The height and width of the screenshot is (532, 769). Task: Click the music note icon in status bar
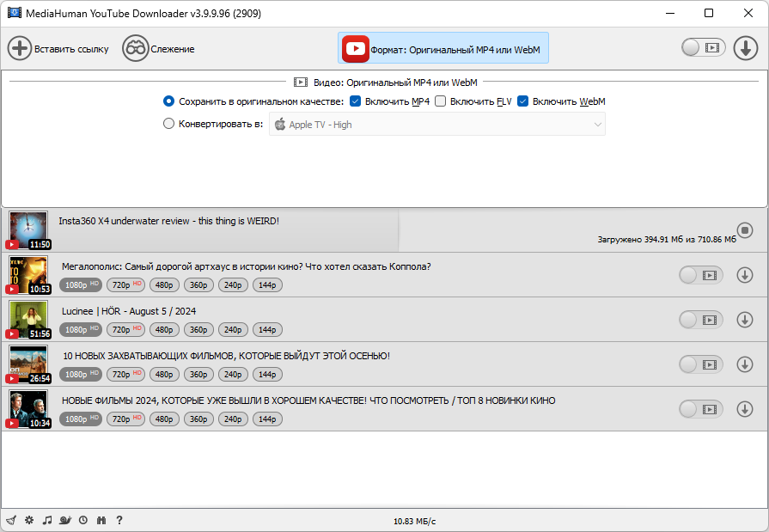pyautogui.click(x=47, y=520)
